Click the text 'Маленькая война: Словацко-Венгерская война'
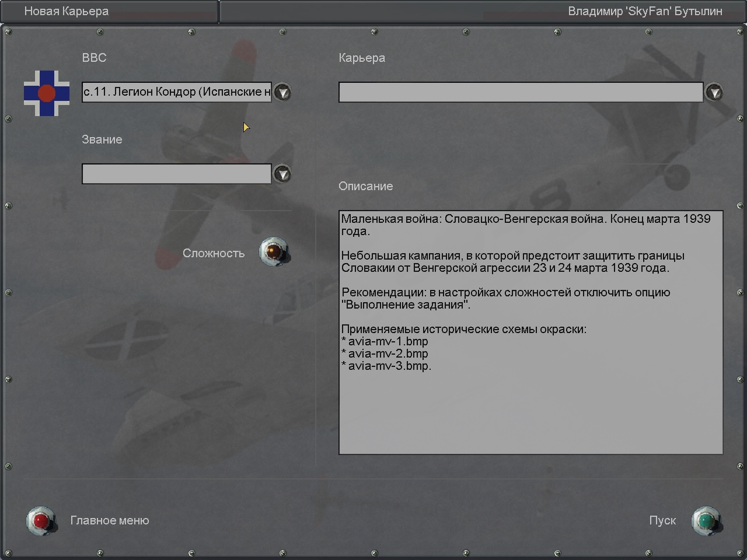747x560 pixels. 473,219
